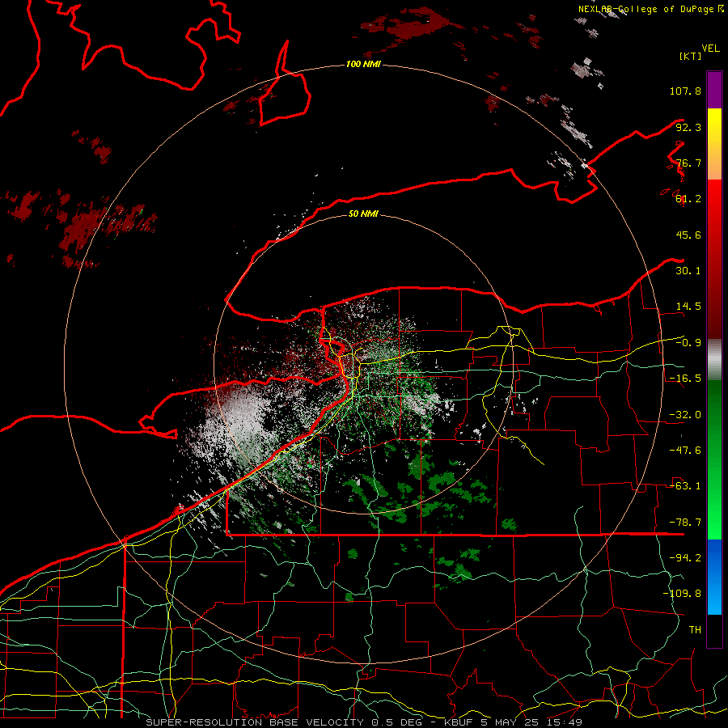
Task: Click the 50 NMI range ring label
Action: pyautogui.click(x=363, y=214)
